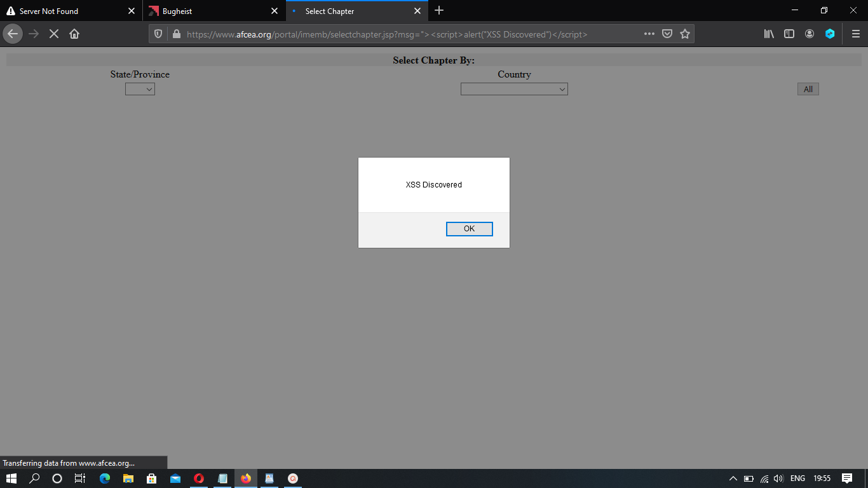The image size is (868, 488).
Task: Open Firefox account icon
Action: pyautogui.click(x=810, y=34)
